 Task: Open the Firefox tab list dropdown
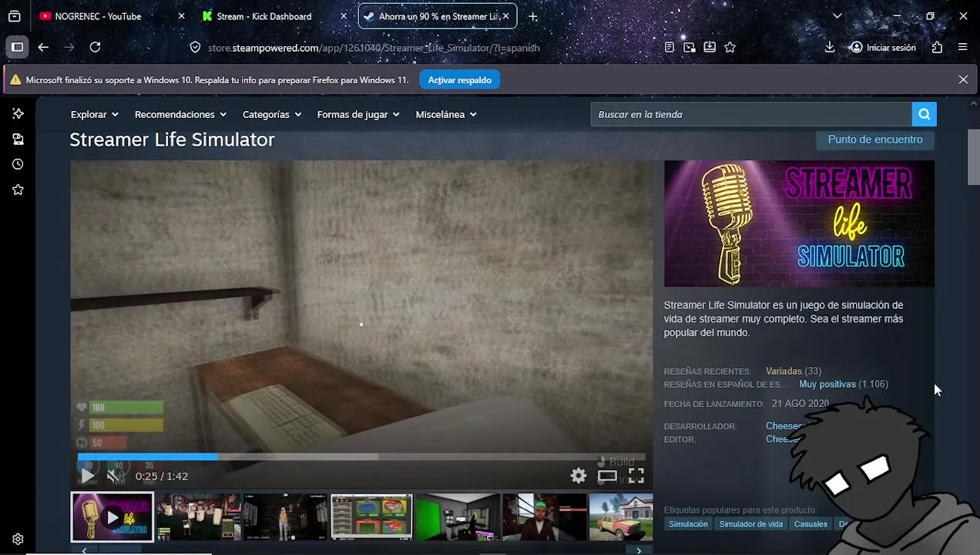coord(837,16)
